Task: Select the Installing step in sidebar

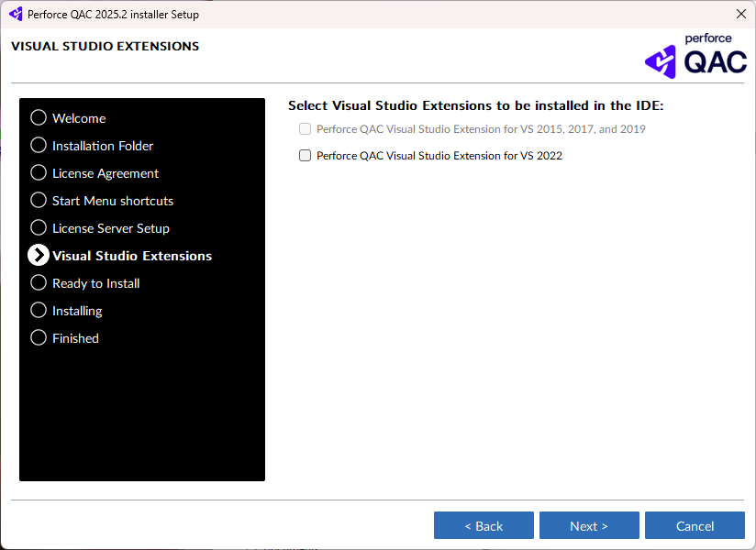Action: (77, 311)
